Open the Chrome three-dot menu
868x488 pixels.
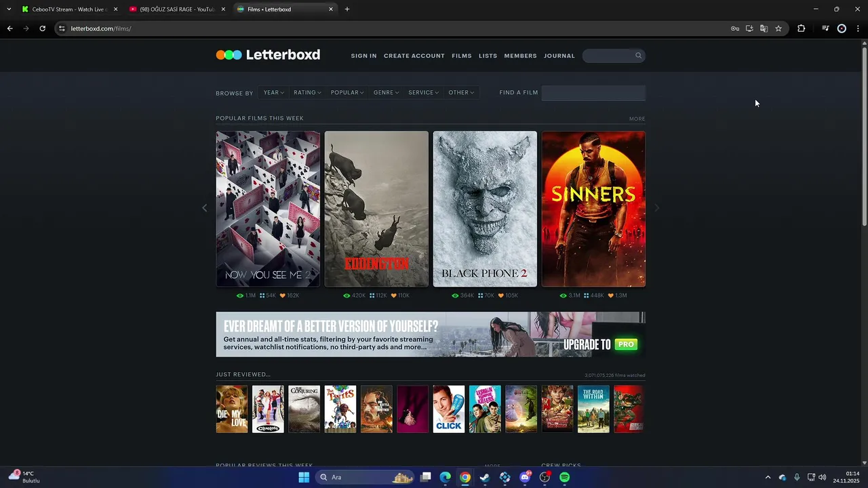coord(858,28)
